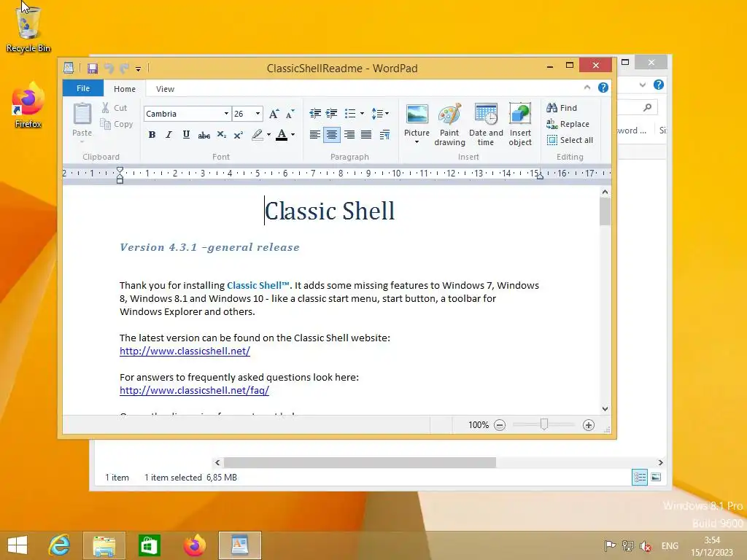The width and height of the screenshot is (747, 560).
Task: Toggle Subscript formatting
Action: [x=222, y=135]
